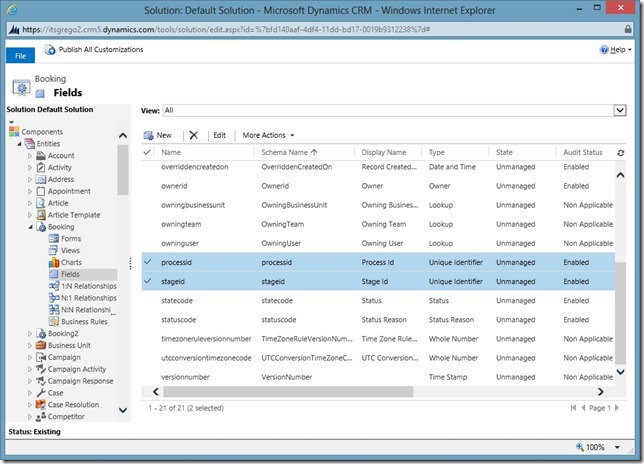Click the first page arrow icon
This screenshot has height=464, width=644.
coord(572,408)
